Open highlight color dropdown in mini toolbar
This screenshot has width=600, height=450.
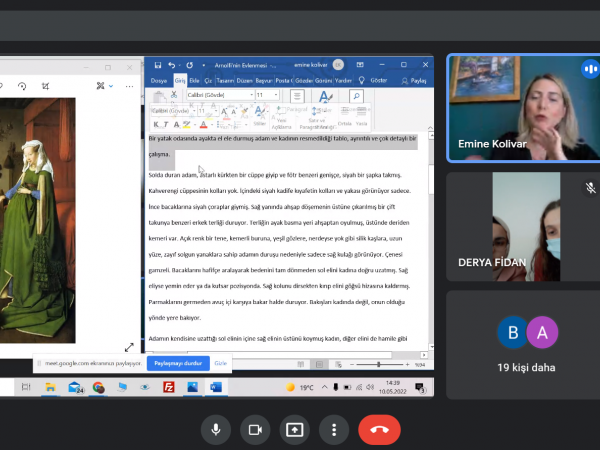pyautogui.click(x=195, y=125)
